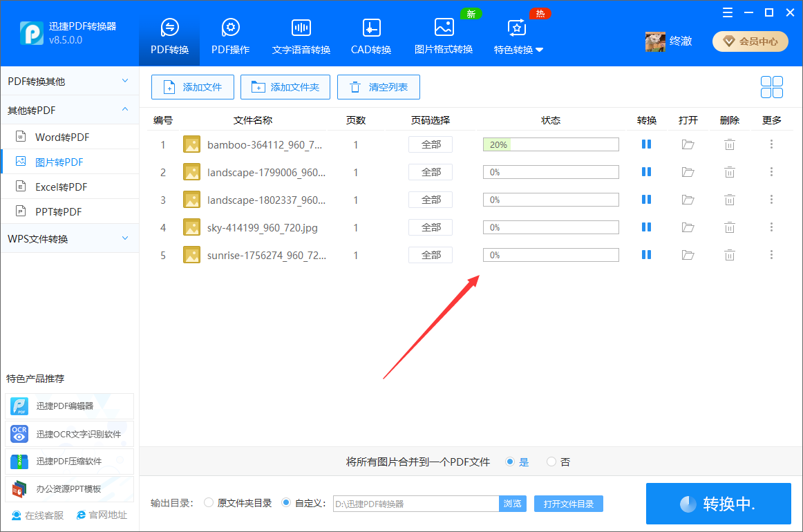Switch to grid thumbnail view
The image size is (803, 532).
pyautogui.click(x=771, y=87)
